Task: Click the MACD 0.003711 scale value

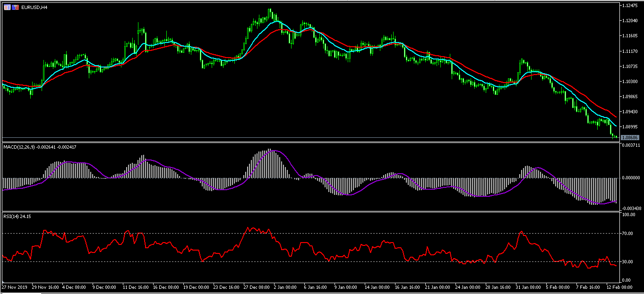Action: coord(632,145)
